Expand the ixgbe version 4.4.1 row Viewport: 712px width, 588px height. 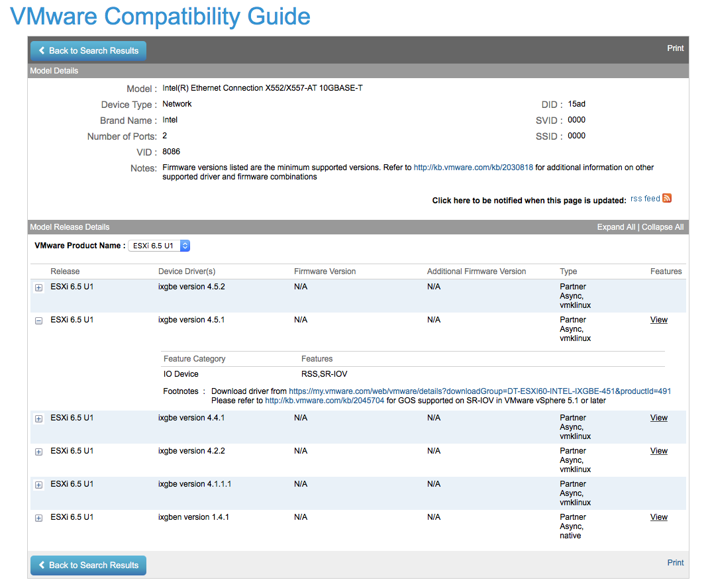tap(39, 418)
